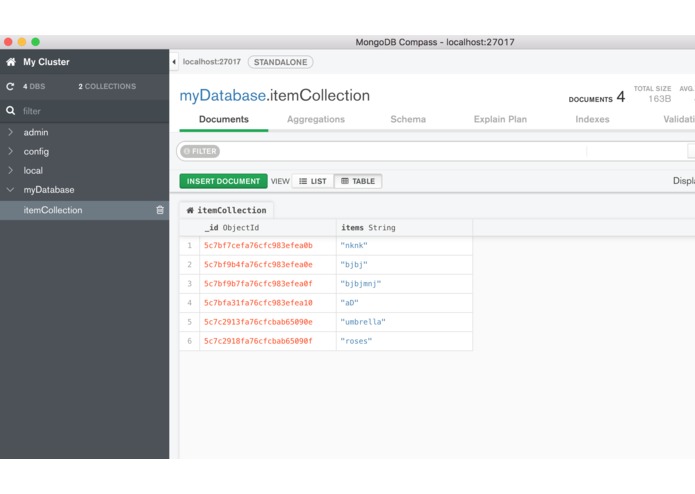695x494 pixels.
Task: Click ObjectId 5c7c2913fa76cfcbab65090e
Action: (x=258, y=322)
